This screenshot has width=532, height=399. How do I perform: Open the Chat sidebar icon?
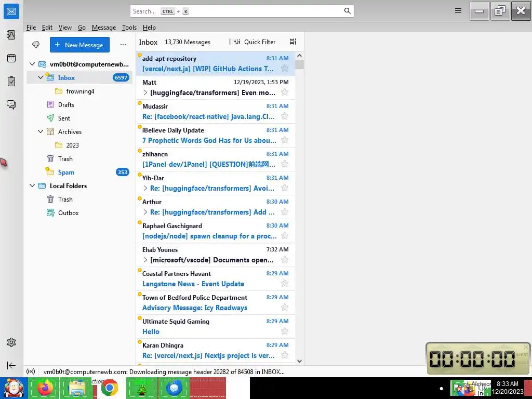[11, 104]
